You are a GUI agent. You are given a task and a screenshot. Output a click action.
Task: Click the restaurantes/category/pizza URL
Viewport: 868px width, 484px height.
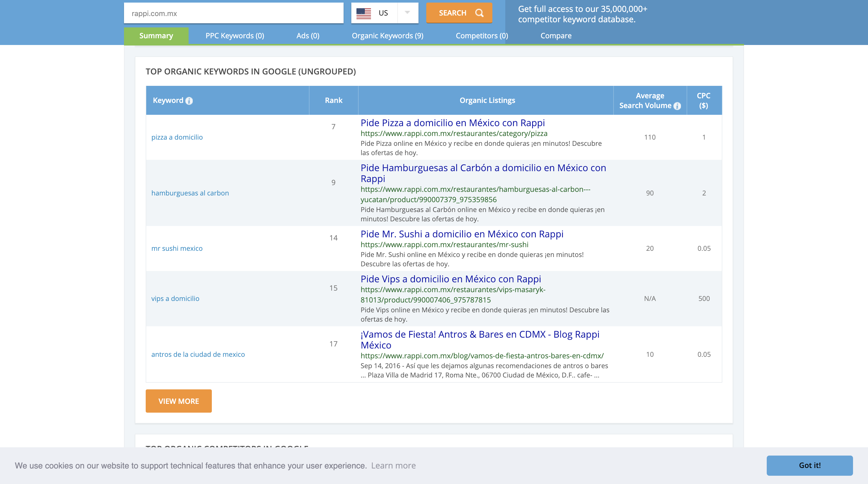click(454, 134)
